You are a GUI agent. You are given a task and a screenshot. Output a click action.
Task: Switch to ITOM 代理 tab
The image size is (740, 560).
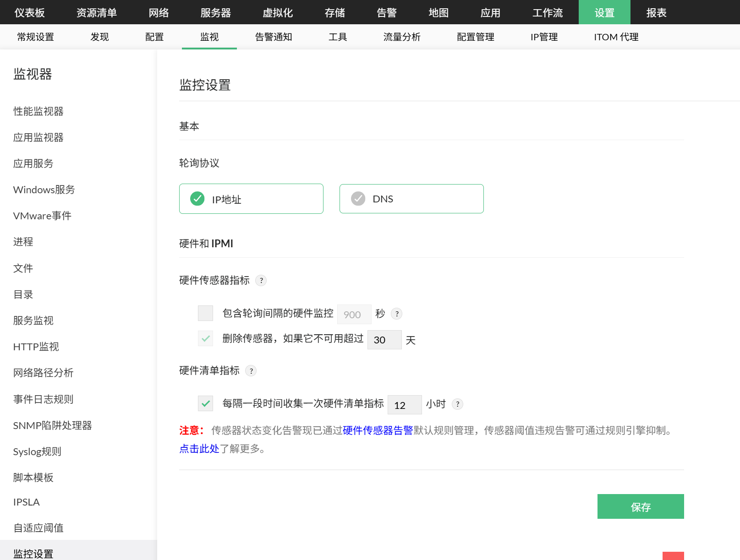(616, 37)
